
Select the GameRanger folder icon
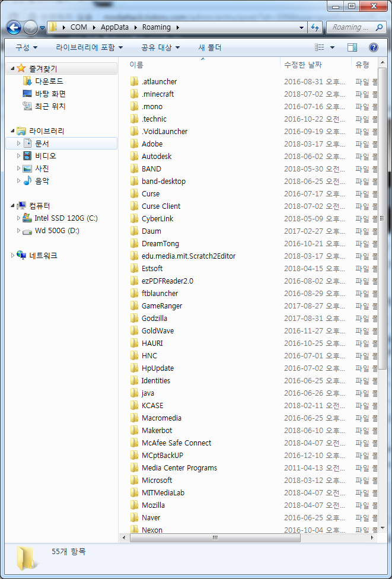pyautogui.click(x=135, y=306)
